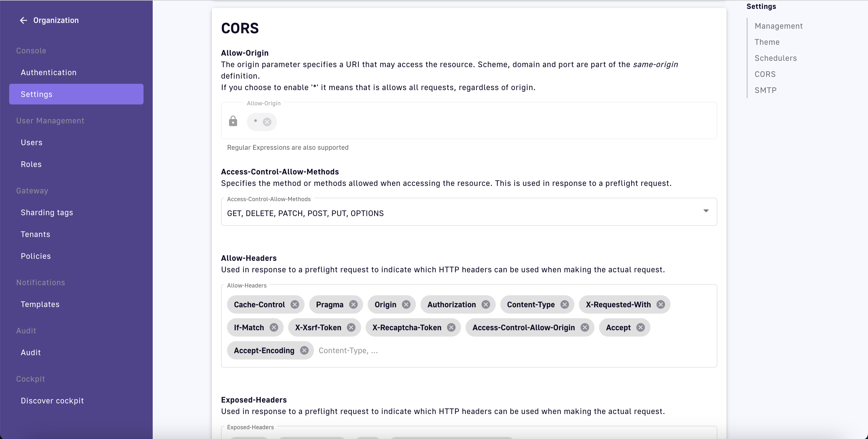Go to Sharding tags in the sidebar
The height and width of the screenshot is (439, 868).
pyautogui.click(x=47, y=213)
